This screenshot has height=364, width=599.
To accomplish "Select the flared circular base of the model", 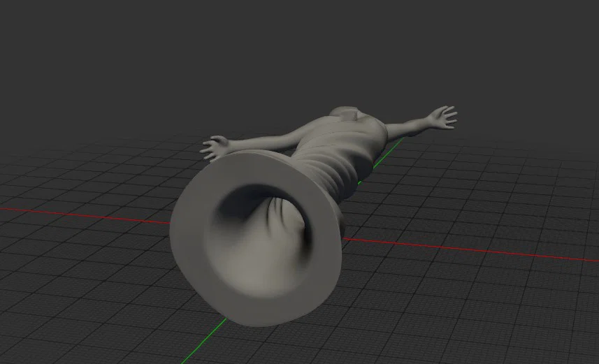I will (x=255, y=238).
